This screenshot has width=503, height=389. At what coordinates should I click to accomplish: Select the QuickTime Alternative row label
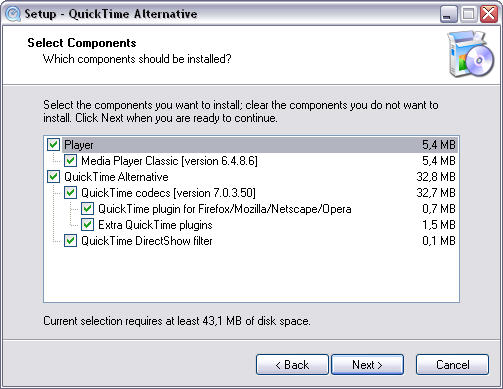click(116, 177)
